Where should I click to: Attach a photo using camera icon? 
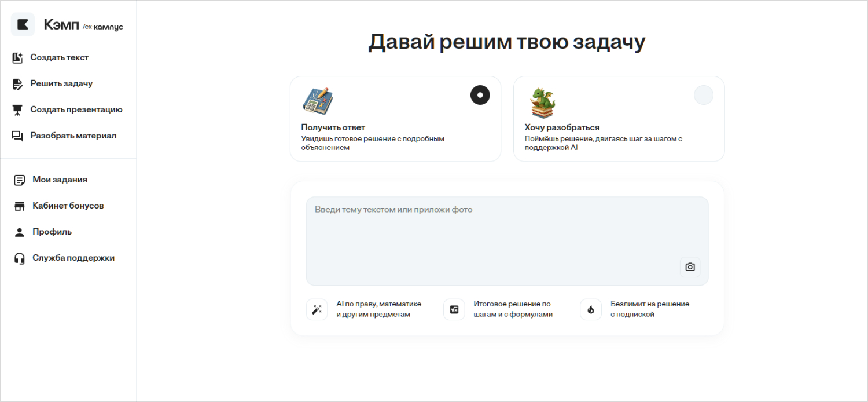690,267
